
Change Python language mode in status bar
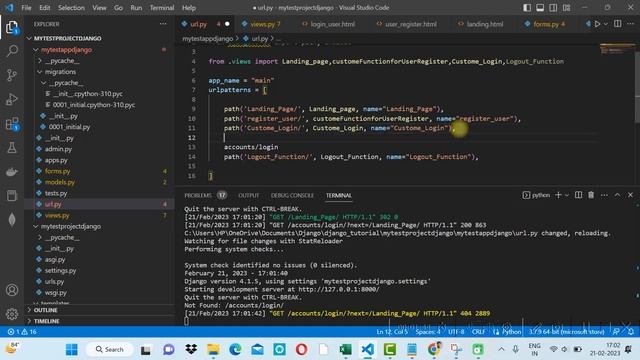(511, 332)
